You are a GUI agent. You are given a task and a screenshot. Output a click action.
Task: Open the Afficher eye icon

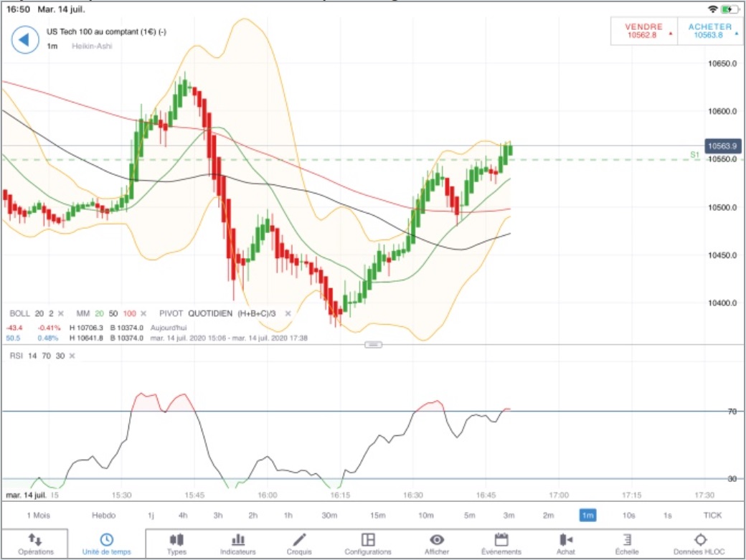[436, 544]
